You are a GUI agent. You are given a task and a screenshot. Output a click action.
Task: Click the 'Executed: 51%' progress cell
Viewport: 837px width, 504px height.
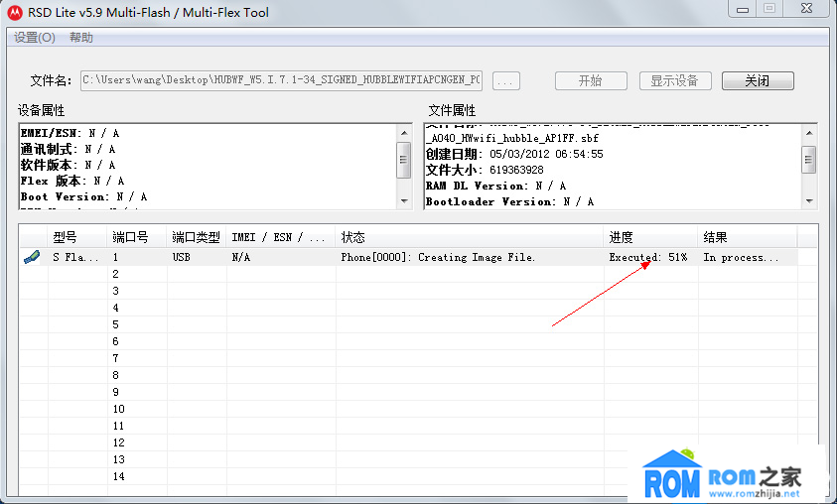pyautogui.click(x=648, y=257)
